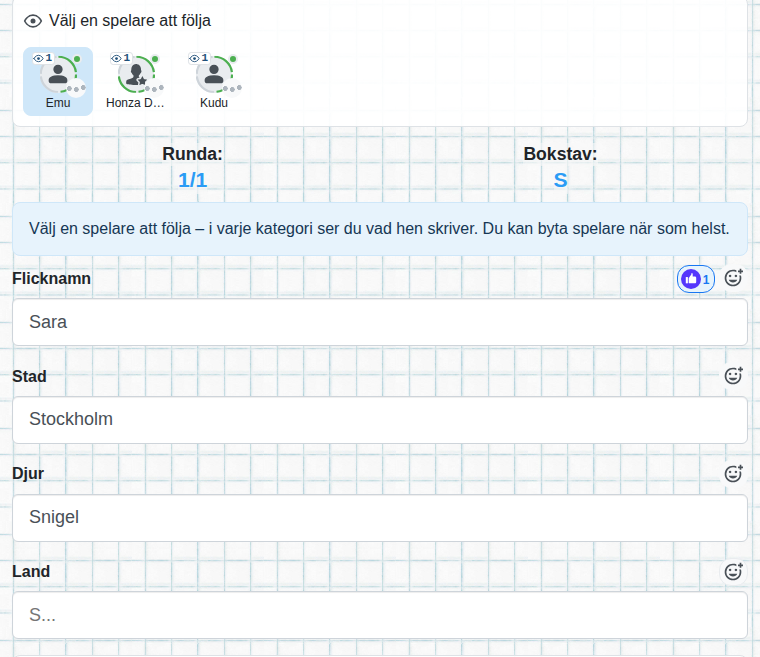The image size is (760, 657).
Task: Click the Djur field with Snigel
Action: [380, 518]
